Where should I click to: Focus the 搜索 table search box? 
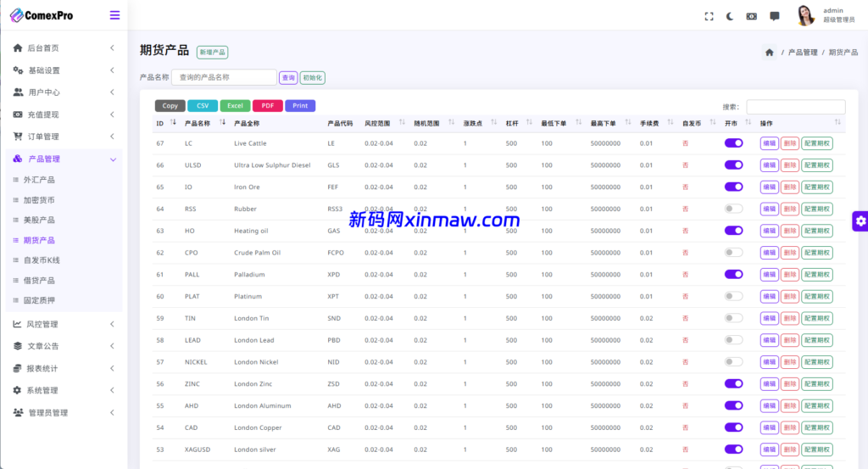[795, 107]
